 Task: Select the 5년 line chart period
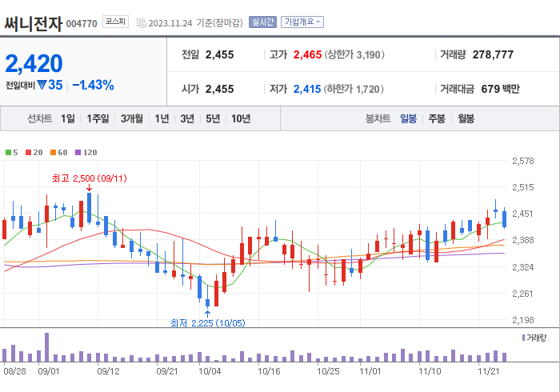213,118
